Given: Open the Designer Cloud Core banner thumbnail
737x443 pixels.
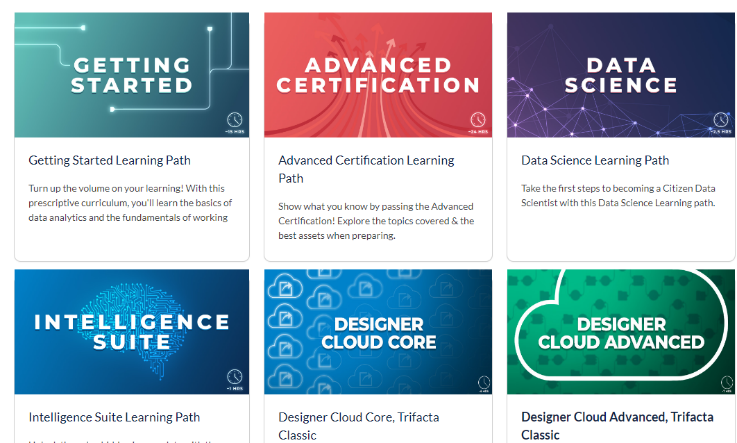Looking at the screenshot, I should 378,332.
